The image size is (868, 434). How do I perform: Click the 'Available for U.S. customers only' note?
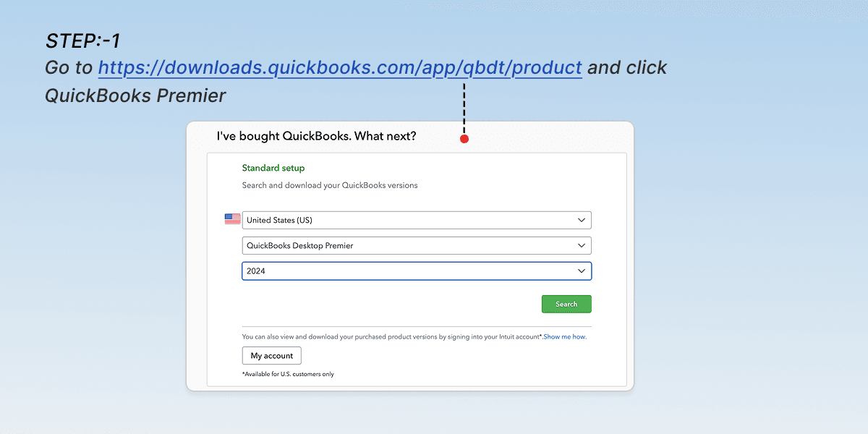pos(288,374)
